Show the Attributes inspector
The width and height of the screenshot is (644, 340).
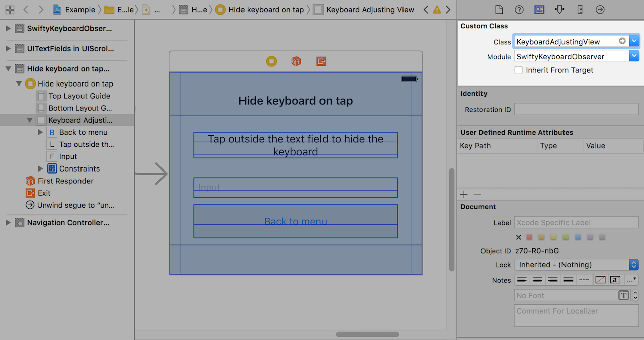point(559,10)
